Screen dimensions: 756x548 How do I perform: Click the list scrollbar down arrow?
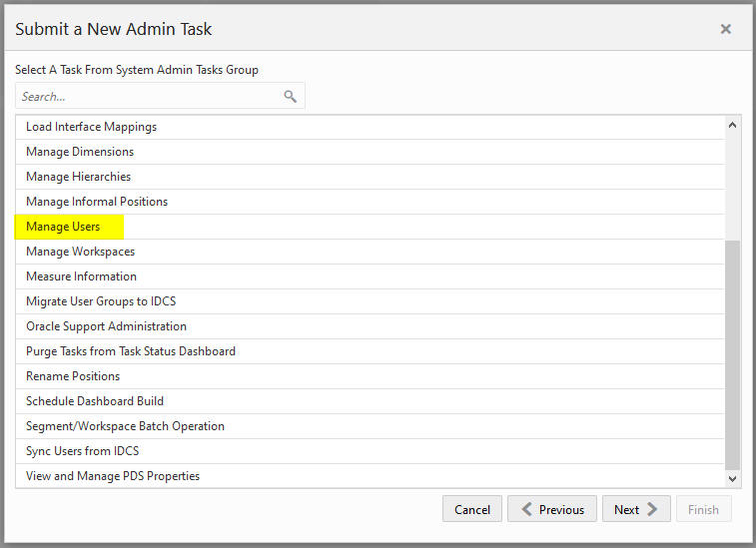coord(732,478)
